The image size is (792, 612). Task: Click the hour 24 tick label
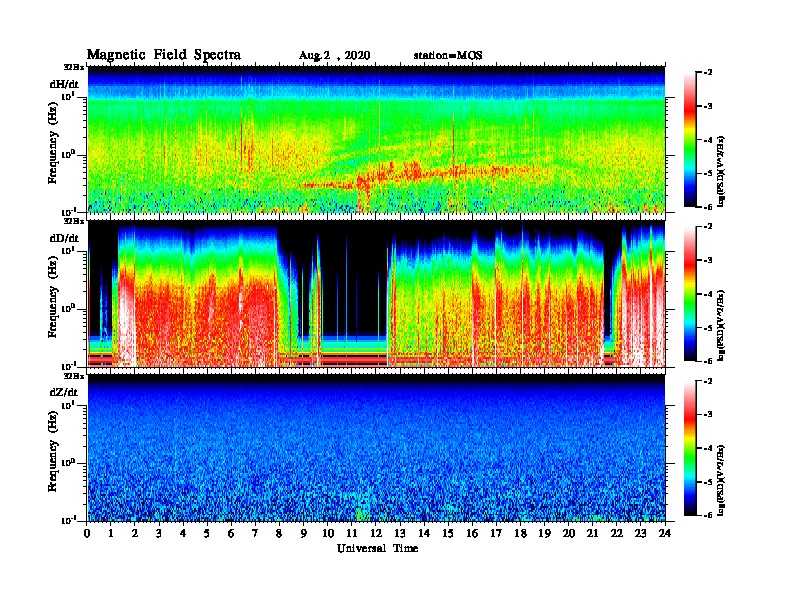(665, 533)
